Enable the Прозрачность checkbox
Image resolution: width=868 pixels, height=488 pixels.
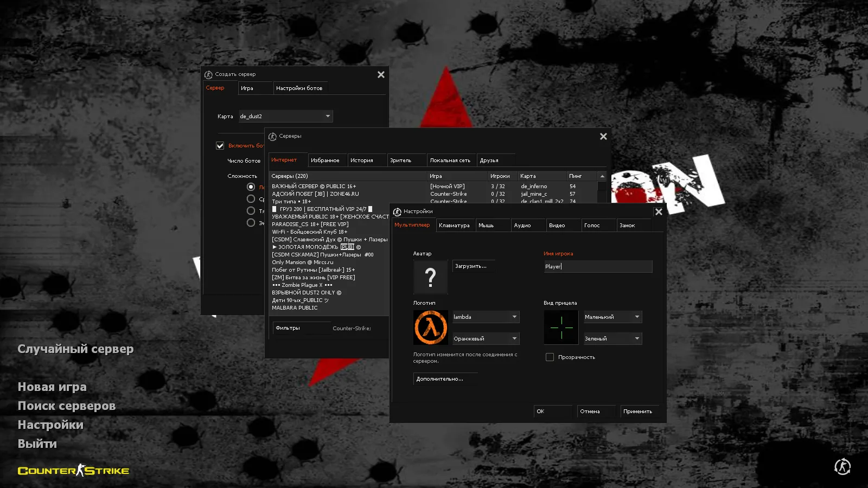550,357
